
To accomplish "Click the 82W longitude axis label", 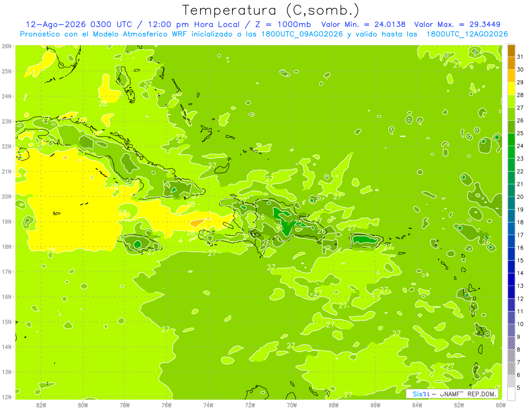I will tap(41, 405).
